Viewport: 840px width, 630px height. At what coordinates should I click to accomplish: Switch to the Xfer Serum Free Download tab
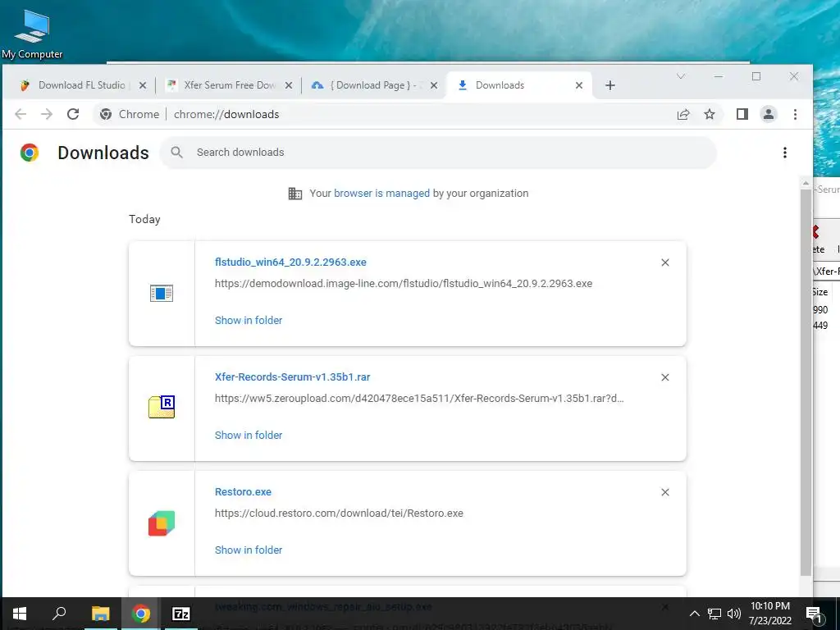(230, 85)
